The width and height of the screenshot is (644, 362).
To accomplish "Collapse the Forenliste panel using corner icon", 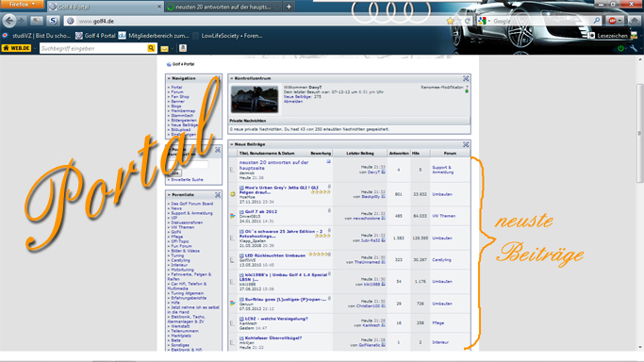I will click(x=218, y=195).
